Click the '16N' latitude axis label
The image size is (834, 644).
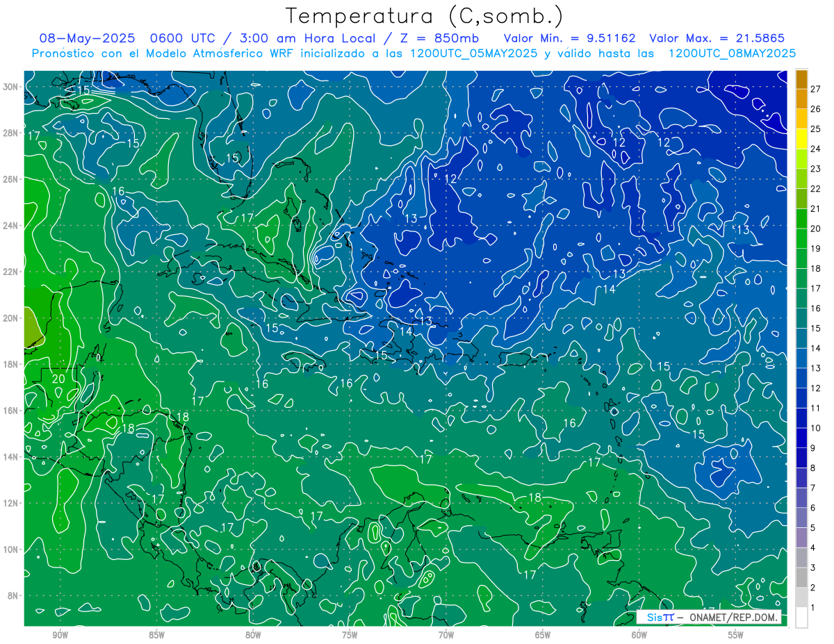tap(10, 411)
